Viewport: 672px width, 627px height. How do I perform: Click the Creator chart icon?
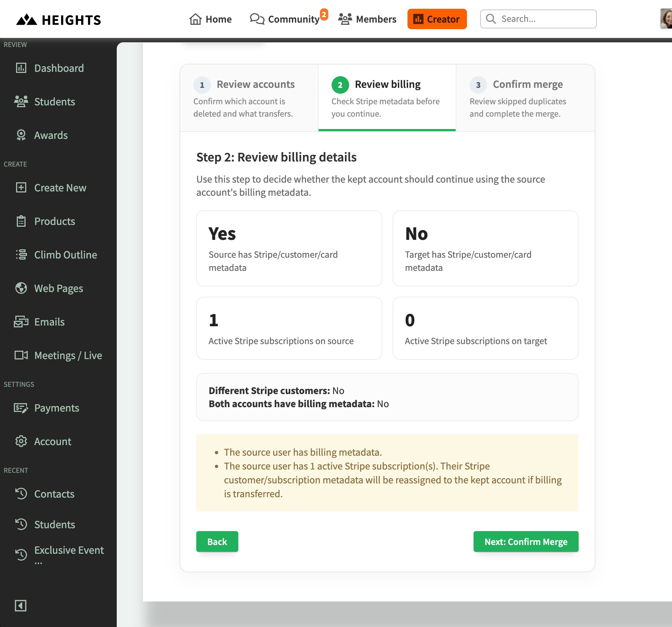(x=418, y=19)
